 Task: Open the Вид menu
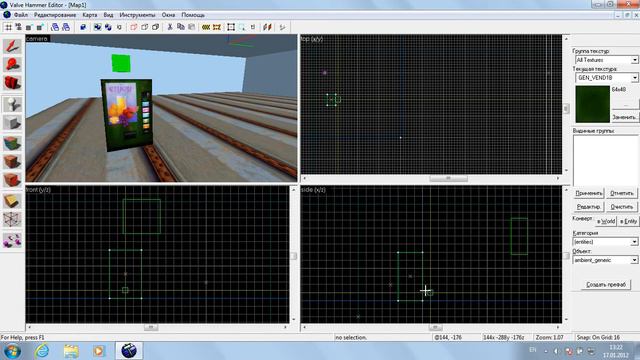[108, 15]
